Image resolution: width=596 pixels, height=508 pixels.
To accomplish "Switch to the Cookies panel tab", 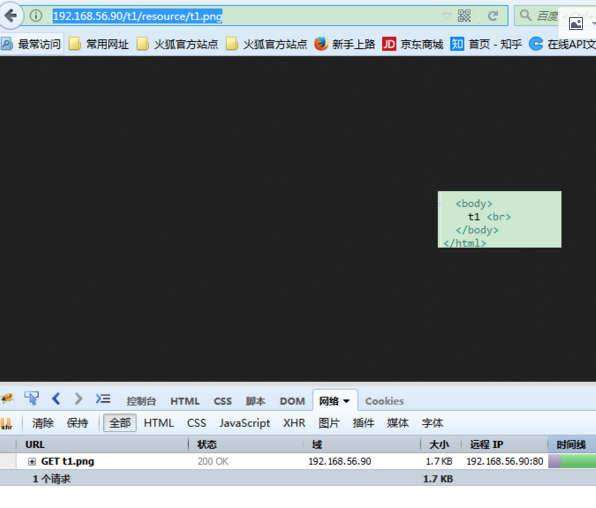I will (x=384, y=401).
